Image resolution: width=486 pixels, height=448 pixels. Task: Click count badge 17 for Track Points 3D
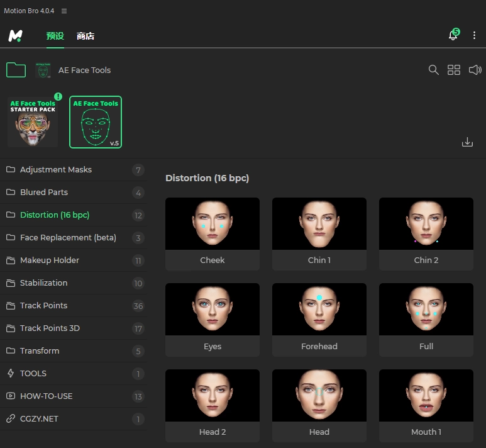[x=138, y=329]
